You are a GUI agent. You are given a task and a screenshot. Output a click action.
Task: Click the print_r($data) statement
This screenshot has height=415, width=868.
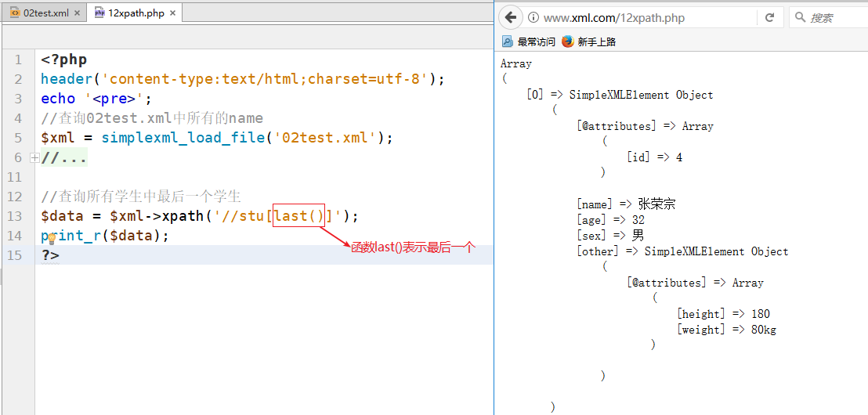[105, 236]
